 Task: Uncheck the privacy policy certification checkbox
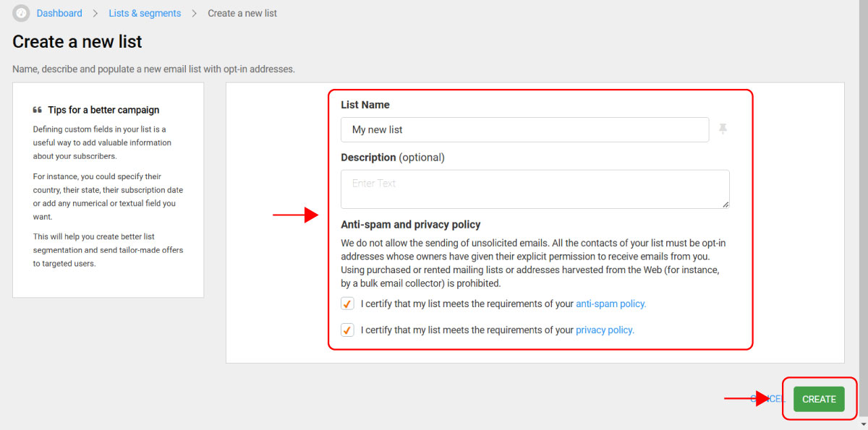point(347,330)
